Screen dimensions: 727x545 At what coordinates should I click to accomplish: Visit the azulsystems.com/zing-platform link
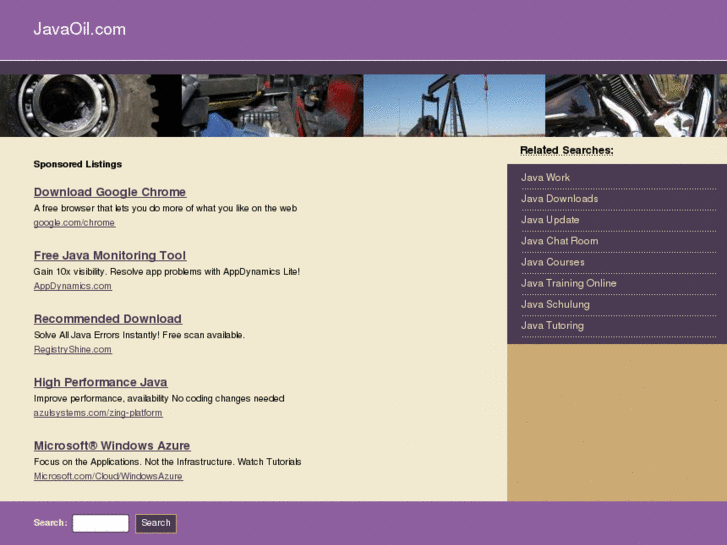click(x=98, y=413)
